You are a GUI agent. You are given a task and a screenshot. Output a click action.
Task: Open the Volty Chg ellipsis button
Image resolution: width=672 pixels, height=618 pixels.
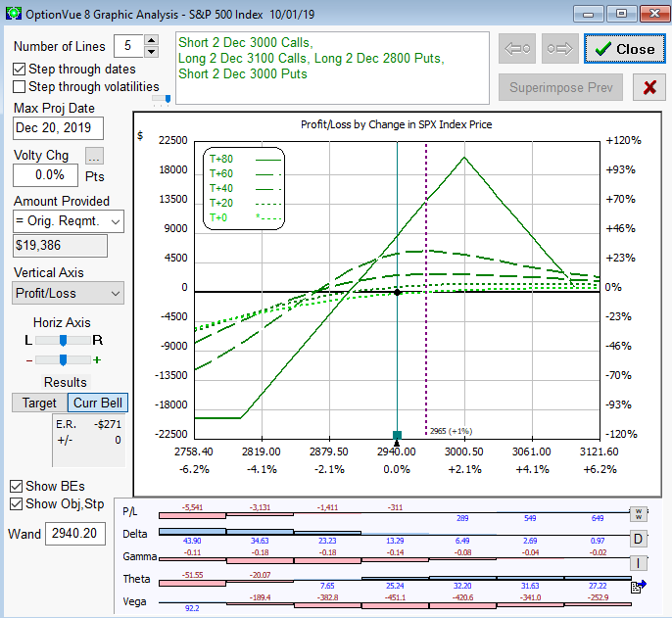pos(94,156)
